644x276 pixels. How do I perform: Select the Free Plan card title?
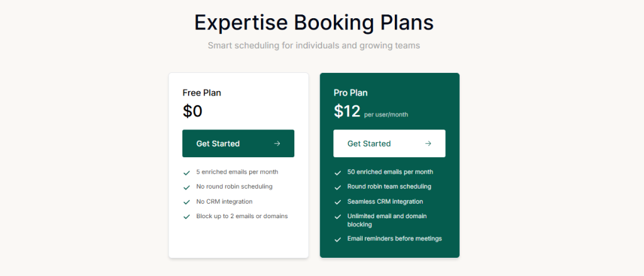point(202,93)
